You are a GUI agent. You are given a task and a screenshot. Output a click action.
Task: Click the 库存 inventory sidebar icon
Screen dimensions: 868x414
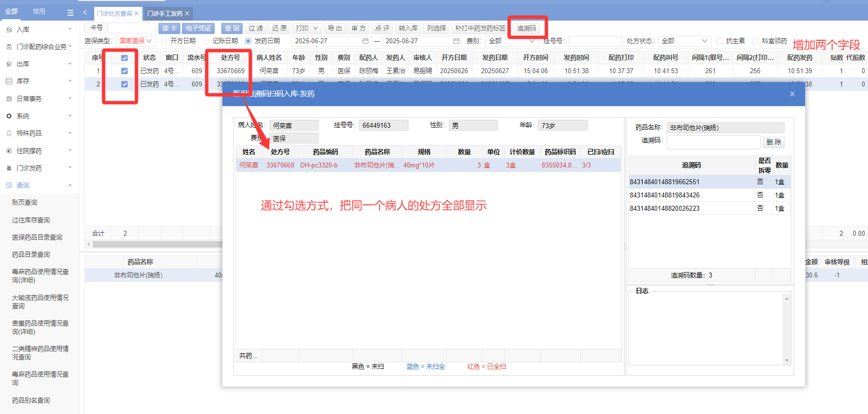click(x=9, y=81)
